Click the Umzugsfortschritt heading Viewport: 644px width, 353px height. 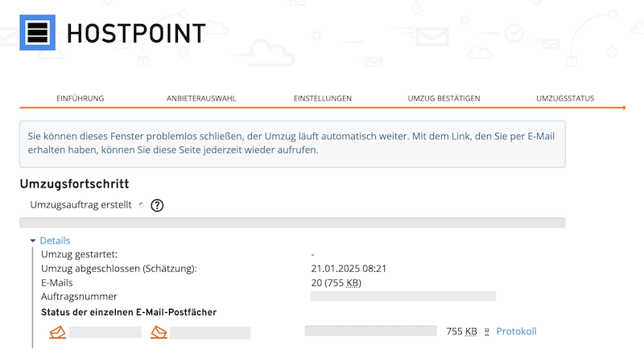point(74,184)
